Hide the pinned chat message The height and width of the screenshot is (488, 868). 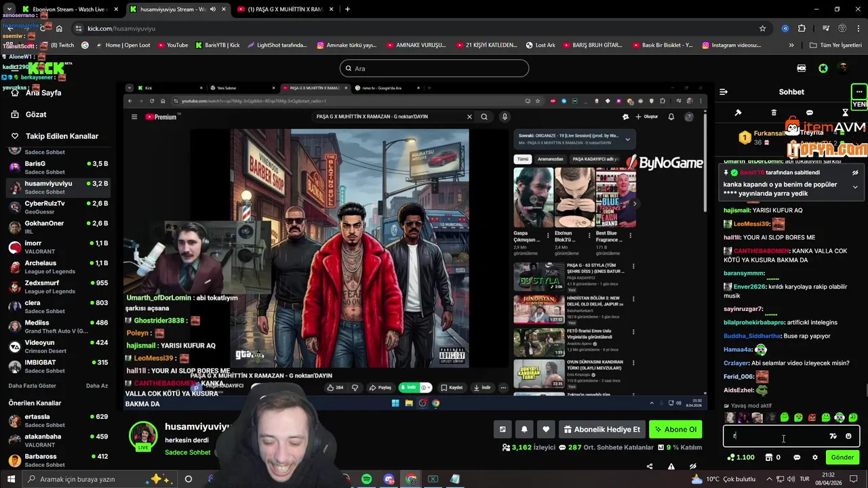click(855, 173)
